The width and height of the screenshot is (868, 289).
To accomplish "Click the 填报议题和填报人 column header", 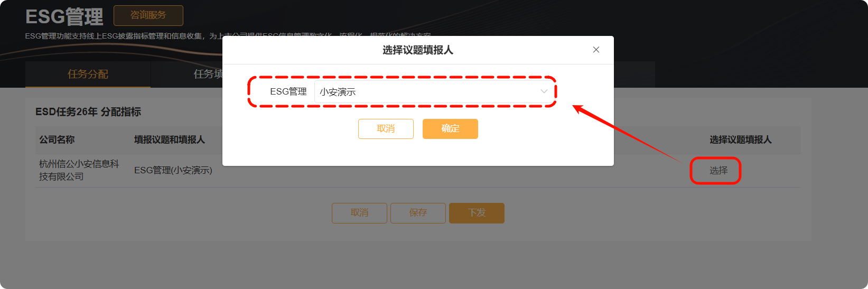I will pyautogui.click(x=169, y=140).
